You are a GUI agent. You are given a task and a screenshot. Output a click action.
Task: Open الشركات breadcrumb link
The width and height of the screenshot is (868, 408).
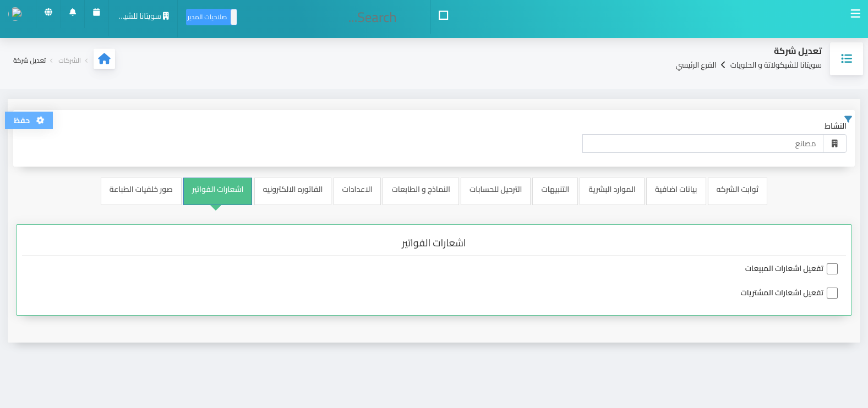69,60
